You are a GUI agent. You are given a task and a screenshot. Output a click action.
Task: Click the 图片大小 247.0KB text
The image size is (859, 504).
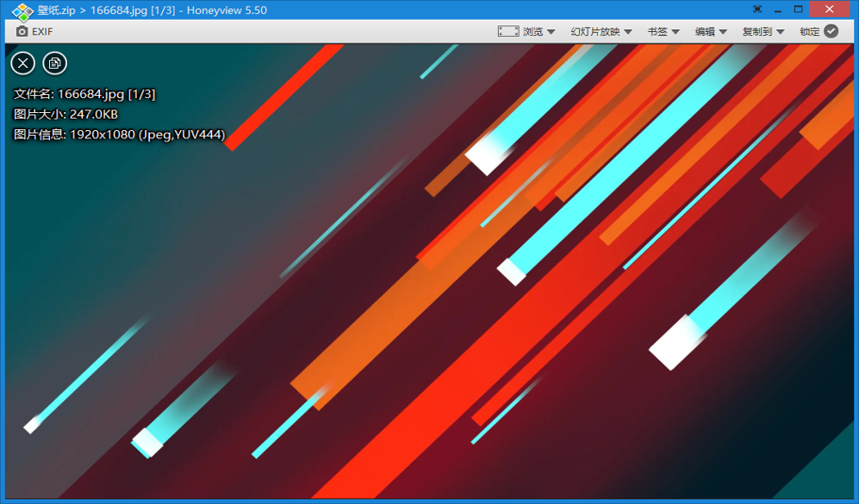[x=66, y=114]
